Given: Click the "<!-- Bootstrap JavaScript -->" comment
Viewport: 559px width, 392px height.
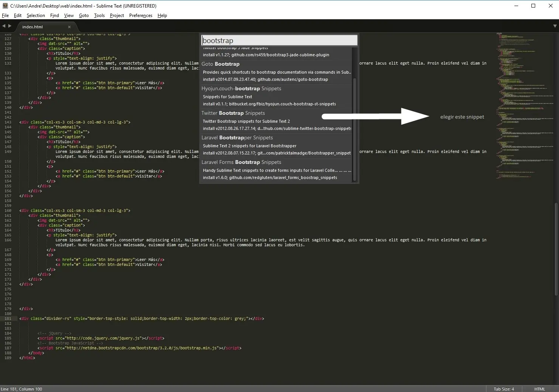Looking at the screenshot, I should (70, 343).
